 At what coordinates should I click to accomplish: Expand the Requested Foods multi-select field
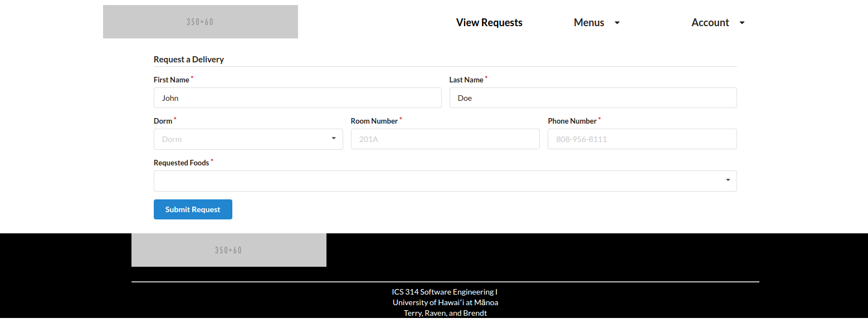445,181
